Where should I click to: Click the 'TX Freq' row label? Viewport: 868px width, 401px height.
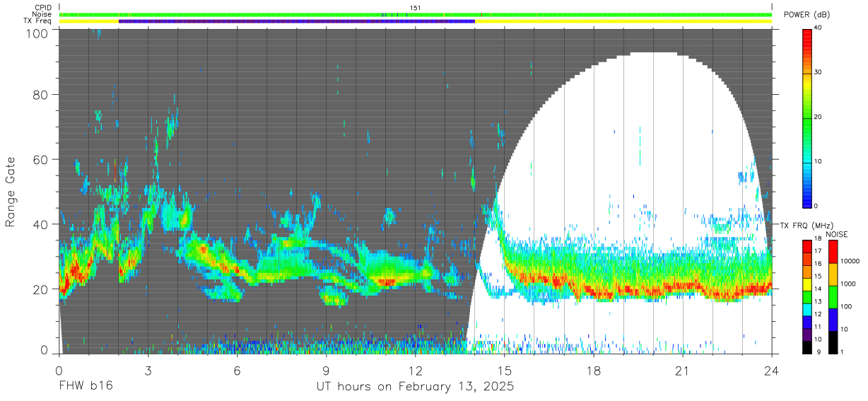click(x=37, y=21)
